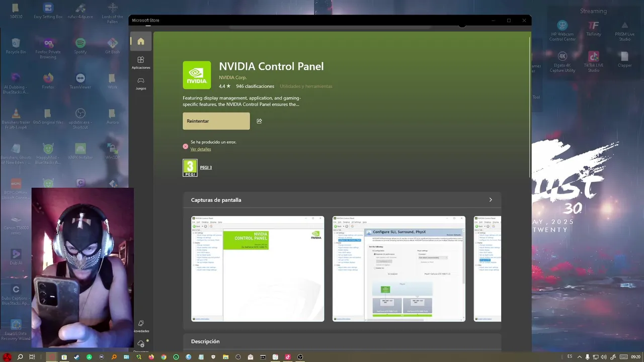Open Steam from the taskbar
This screenshot has height=362, width=644.
coord(76,357)
